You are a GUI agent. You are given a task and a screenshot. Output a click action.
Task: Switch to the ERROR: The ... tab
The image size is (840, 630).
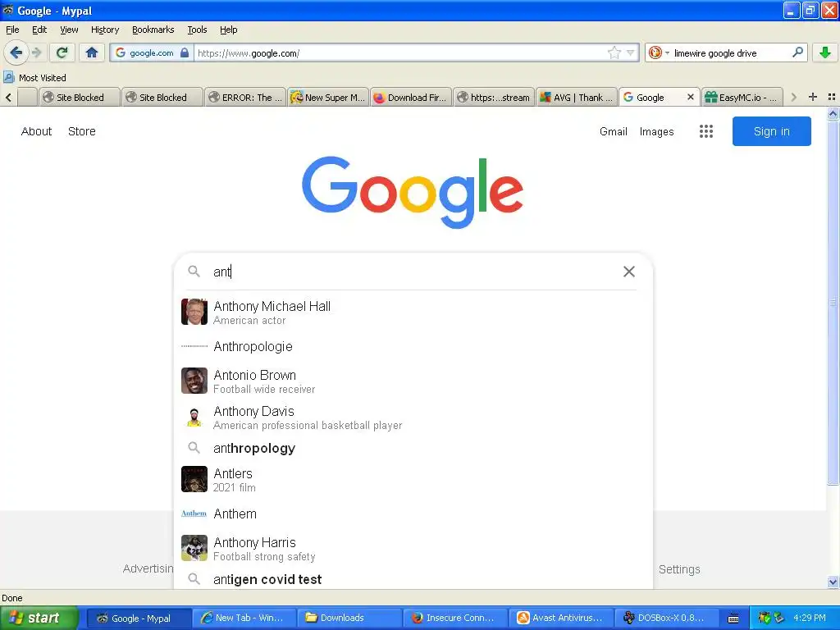[x=245, y=97]
